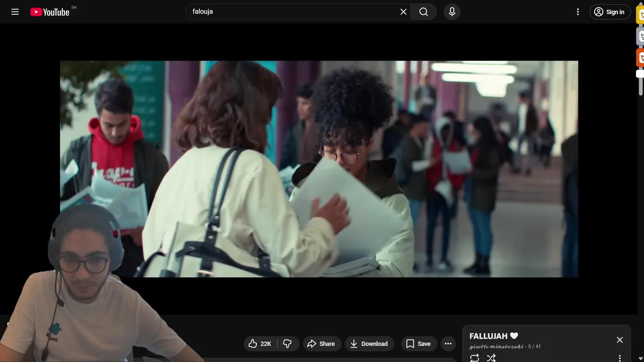Open the playlist panel vertical dots menu
644x362 pixels.
pos(620,358)
